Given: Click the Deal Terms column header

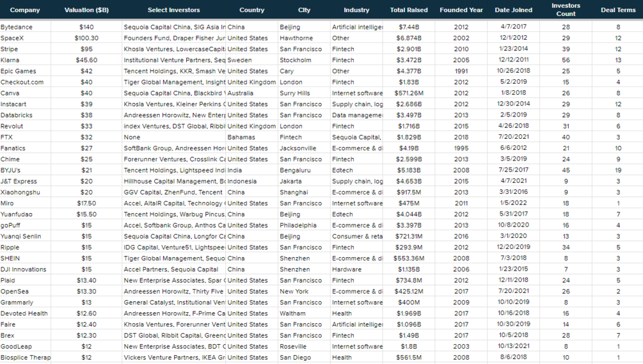Looking at the screenshot, I should click(618, 10).
